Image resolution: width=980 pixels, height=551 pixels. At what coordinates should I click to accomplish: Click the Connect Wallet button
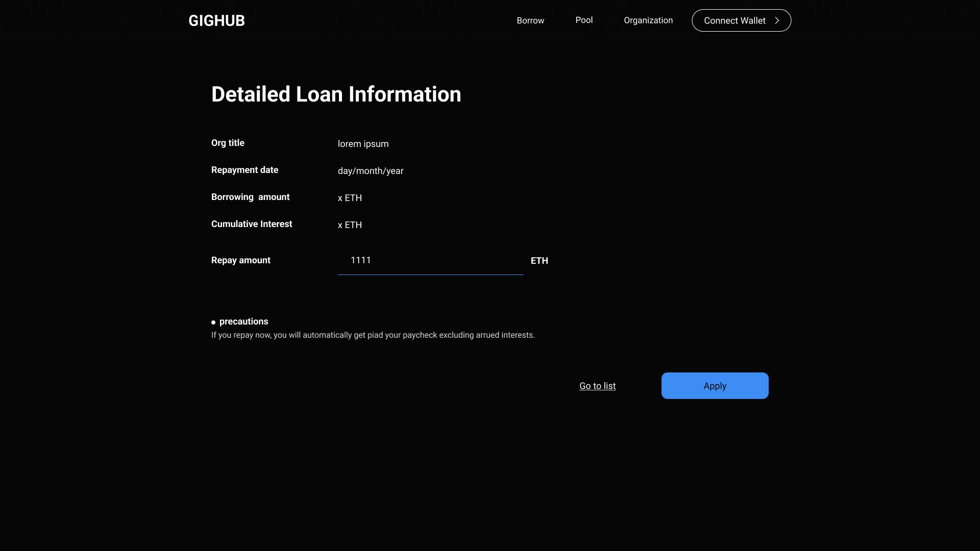point(741,20)
